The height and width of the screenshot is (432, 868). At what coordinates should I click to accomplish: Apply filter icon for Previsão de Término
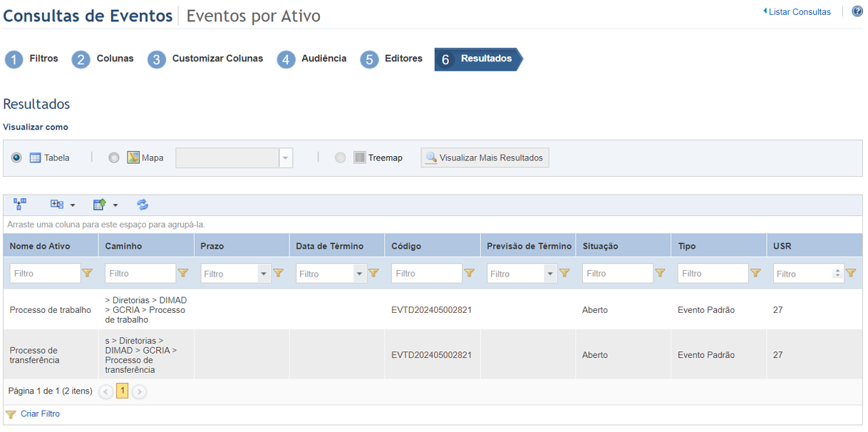pyautogui.click(x=564, y=273)
